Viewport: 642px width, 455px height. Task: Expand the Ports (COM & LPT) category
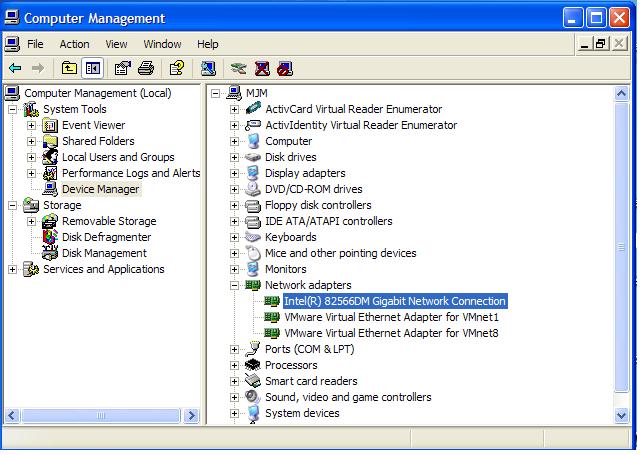(x=234, y=349)
